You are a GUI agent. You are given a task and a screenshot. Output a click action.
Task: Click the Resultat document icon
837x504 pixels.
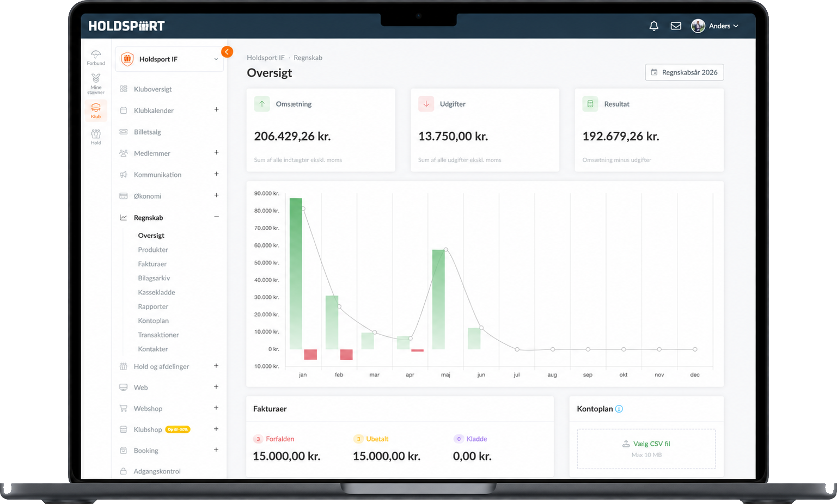click(590, 104)
